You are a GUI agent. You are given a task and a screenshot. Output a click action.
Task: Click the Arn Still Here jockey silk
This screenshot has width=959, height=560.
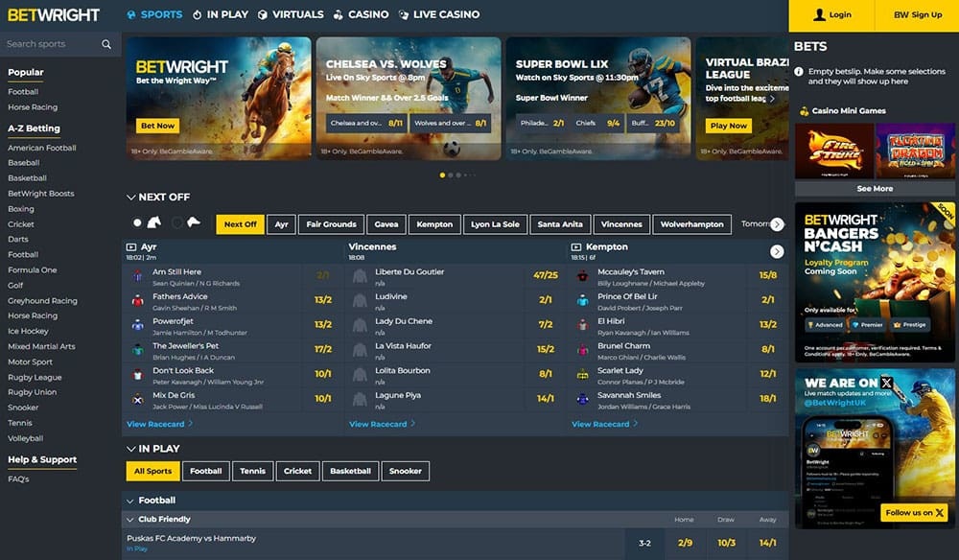point(137,276)
